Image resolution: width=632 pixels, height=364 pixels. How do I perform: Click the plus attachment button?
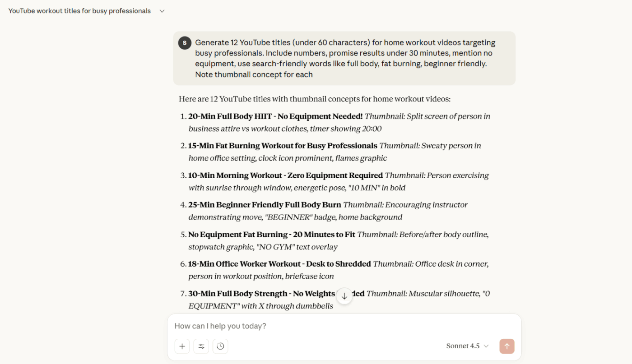pos(182,346)
